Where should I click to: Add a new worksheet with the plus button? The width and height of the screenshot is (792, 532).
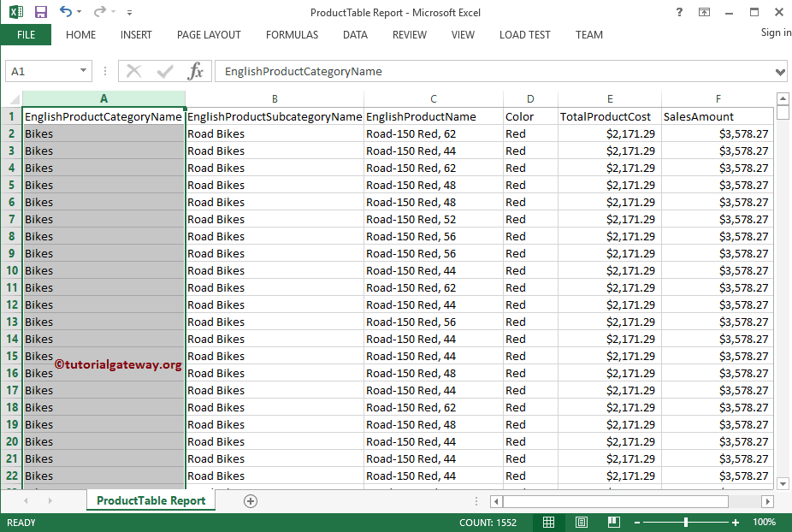click(250, 500)
